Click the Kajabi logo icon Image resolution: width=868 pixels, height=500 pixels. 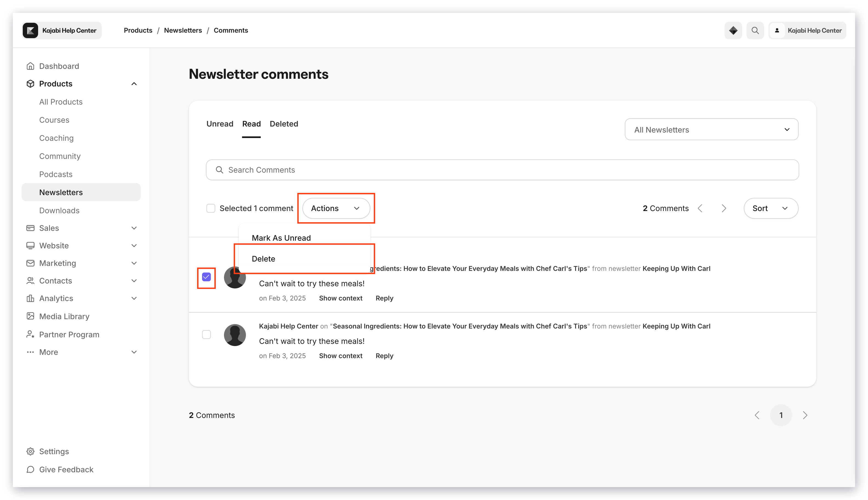(x=30, y=30)
